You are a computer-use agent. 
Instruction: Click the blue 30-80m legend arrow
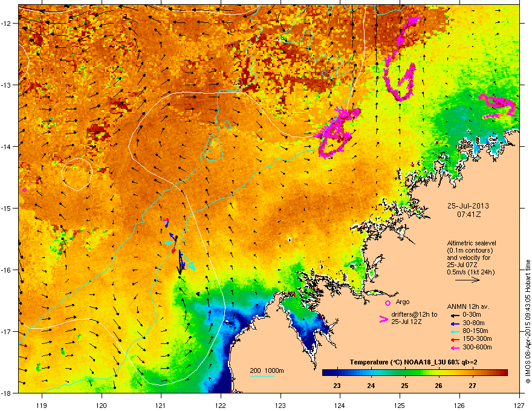pos(454,323)
